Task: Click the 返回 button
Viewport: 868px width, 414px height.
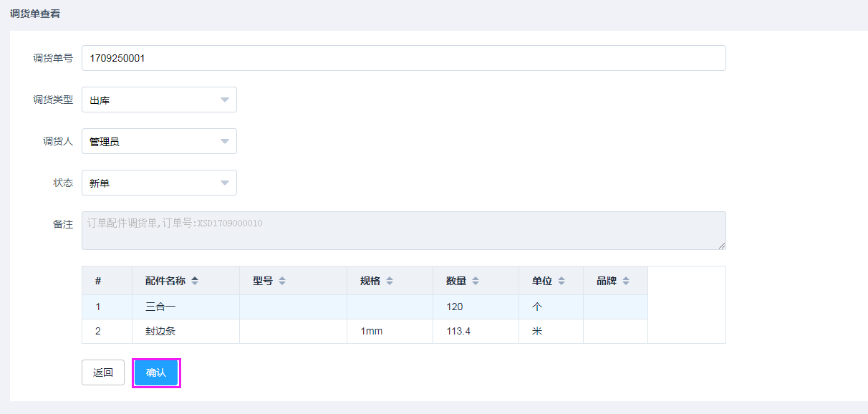Action: (x=103, y=372)
